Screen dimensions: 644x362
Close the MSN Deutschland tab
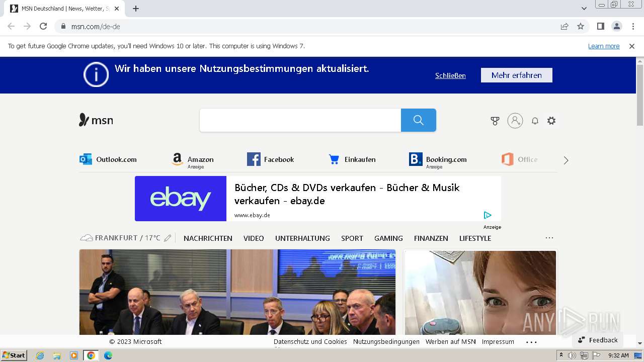pyautogui.click(x=117, y=9)
